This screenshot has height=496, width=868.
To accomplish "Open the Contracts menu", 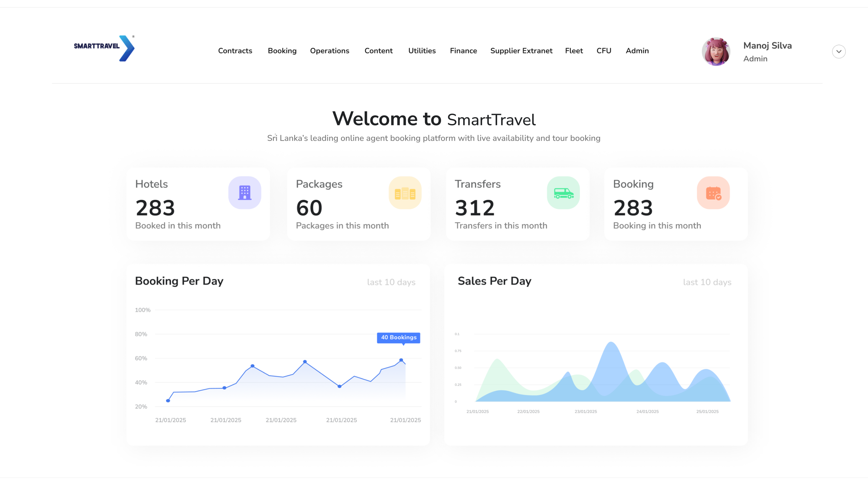I will [235, 50].
